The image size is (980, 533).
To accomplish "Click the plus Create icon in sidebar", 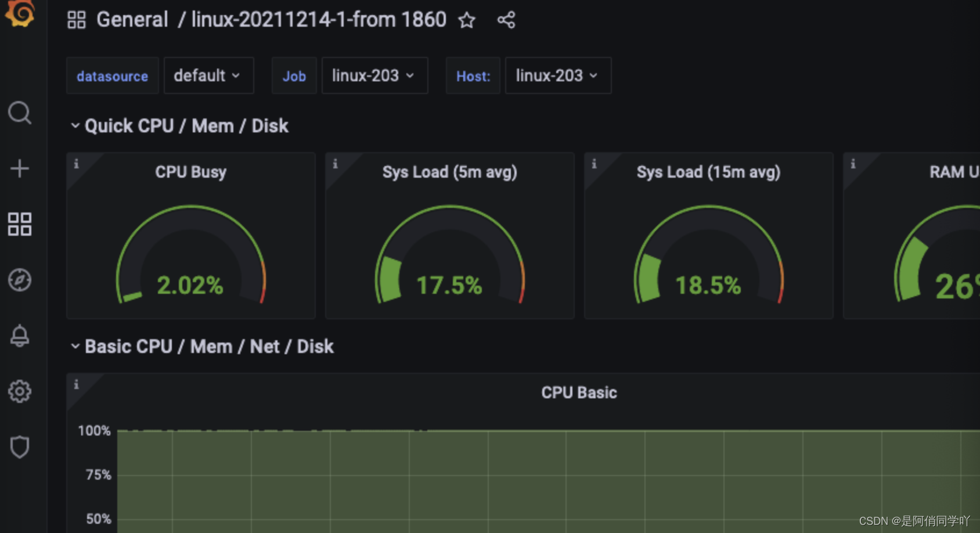I will pyautogui.click(x=20, y=168).
